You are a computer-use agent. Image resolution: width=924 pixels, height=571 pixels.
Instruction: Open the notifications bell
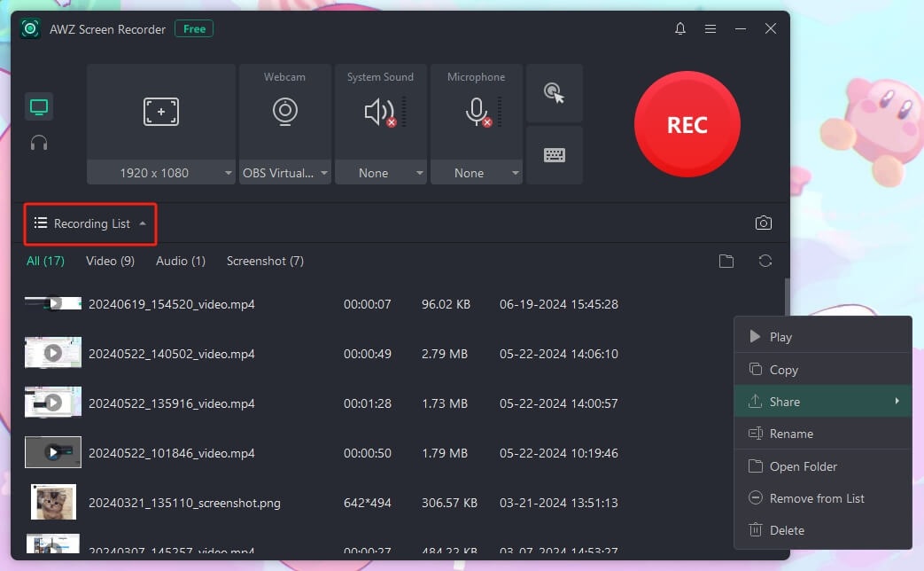click(680, 28)
